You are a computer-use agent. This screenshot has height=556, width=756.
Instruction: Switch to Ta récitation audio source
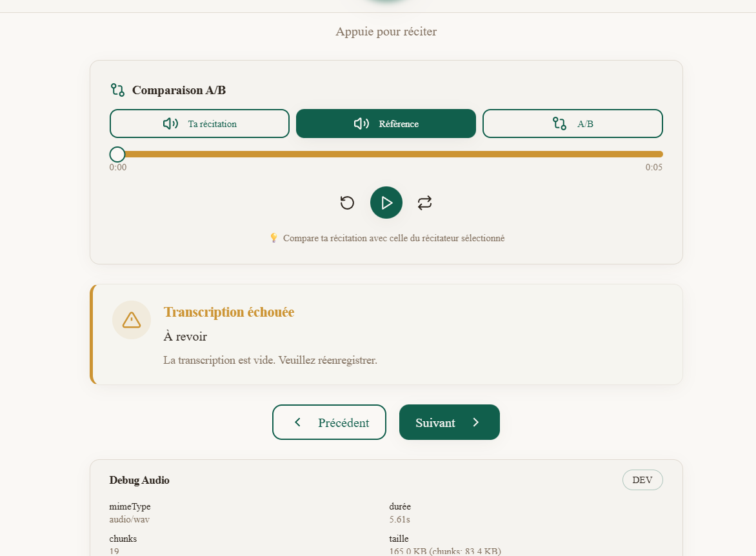pos(199,124)
